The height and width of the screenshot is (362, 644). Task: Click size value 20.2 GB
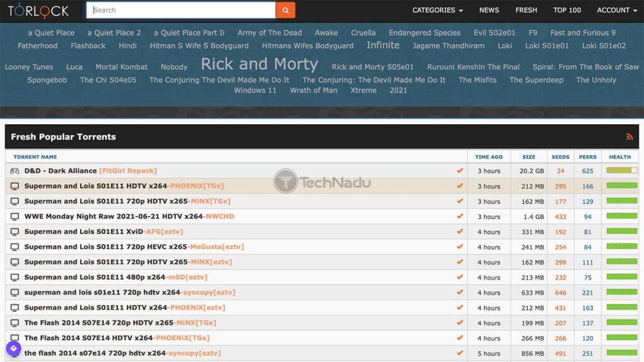pos(531,171)
